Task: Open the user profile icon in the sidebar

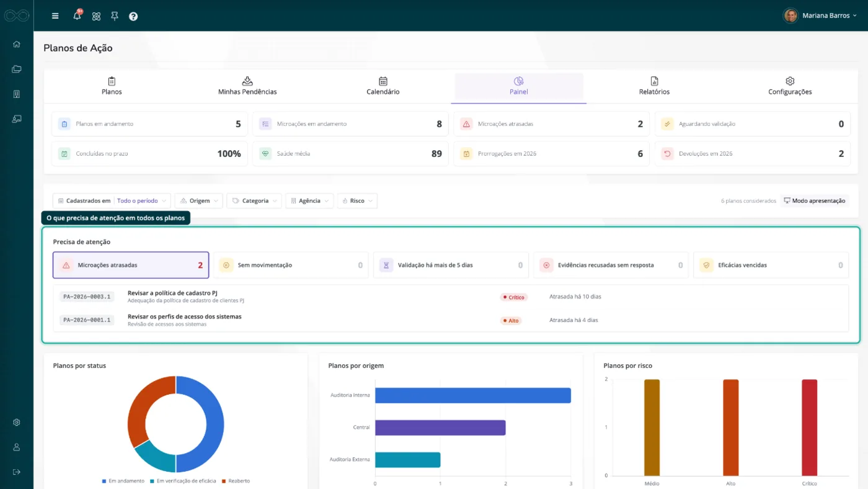Action: click(x=17, y=447)
